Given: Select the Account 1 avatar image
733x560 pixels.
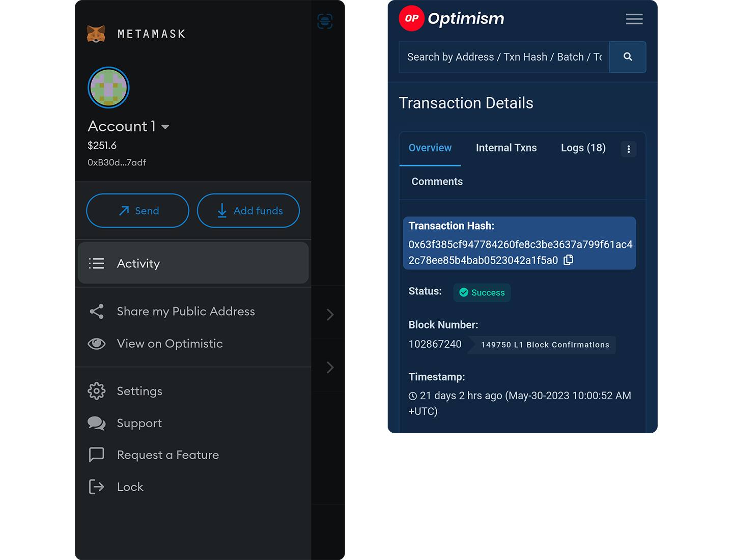Looking at the screenshot, I should (108, 88).
